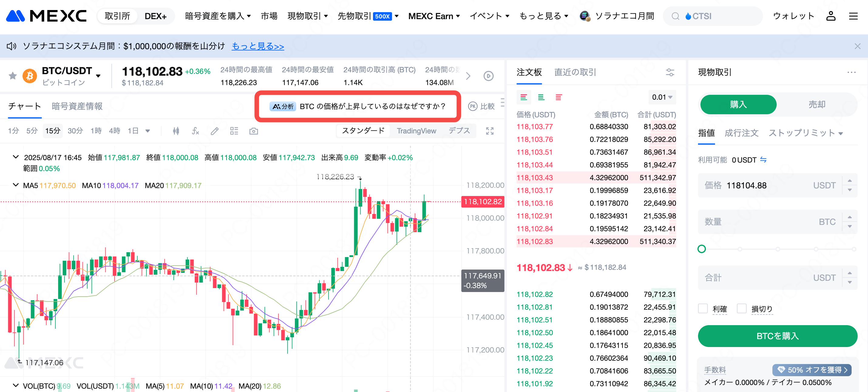The image size is (868, 392).
Task: Toggle the 利確 take-profit checkbox
Action: 703,308
